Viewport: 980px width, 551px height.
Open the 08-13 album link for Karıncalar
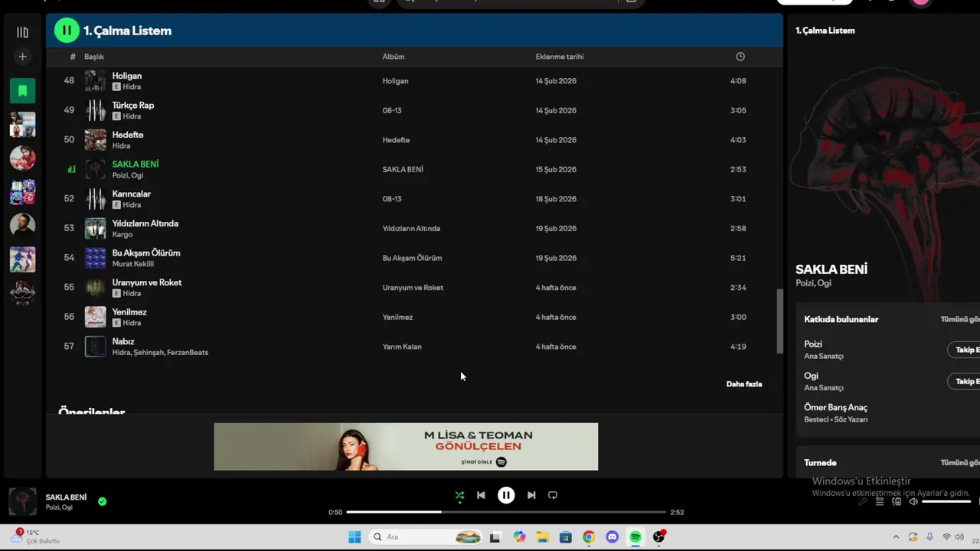[x=392, y=199]
